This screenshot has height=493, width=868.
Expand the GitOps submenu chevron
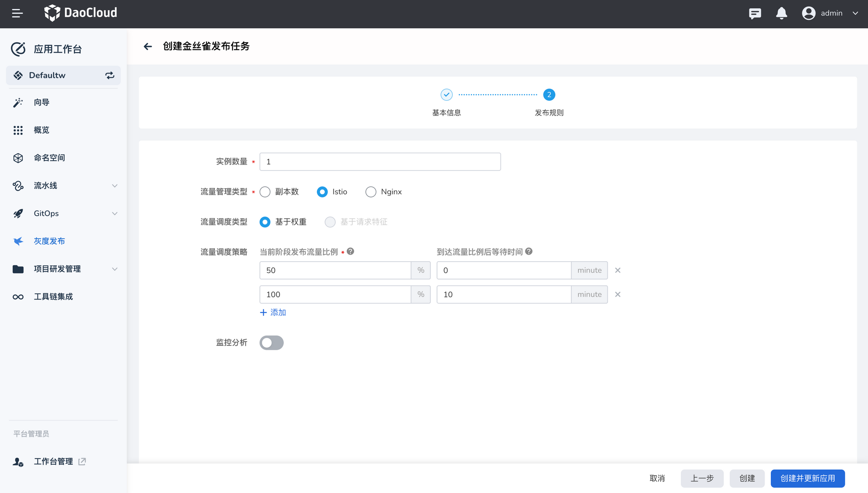[115, 214]
